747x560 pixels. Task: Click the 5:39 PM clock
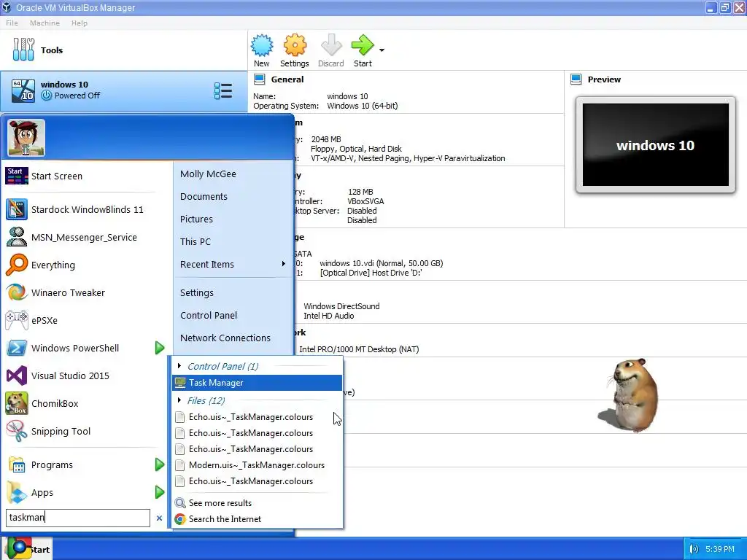click(x=720, y=549)
